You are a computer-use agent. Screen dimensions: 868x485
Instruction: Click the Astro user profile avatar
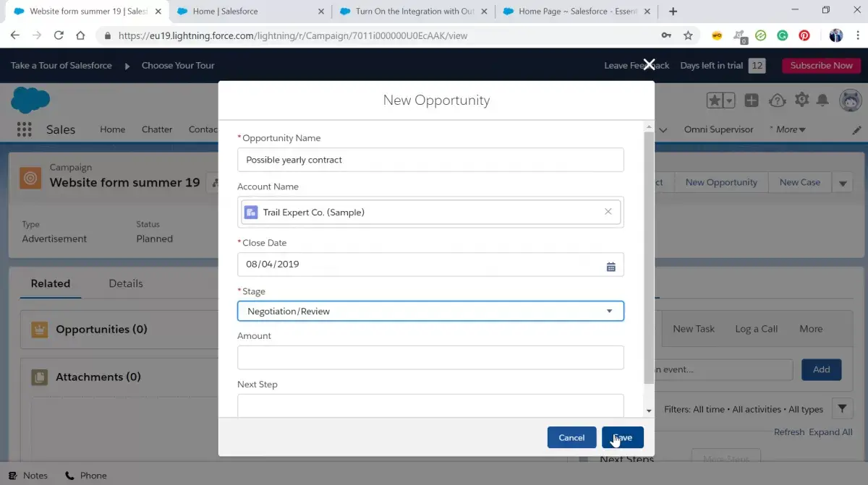(850, 100)
